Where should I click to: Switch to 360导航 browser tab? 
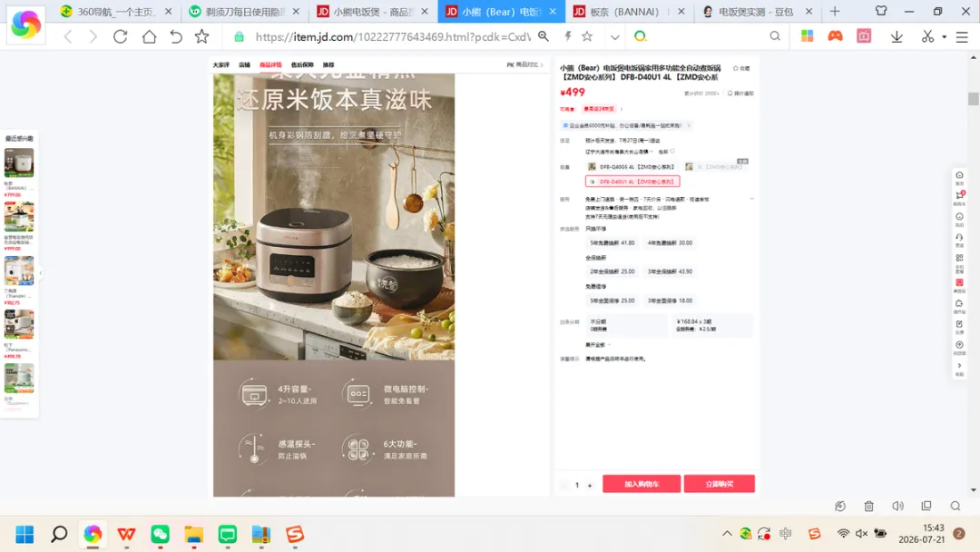point(115,11)
